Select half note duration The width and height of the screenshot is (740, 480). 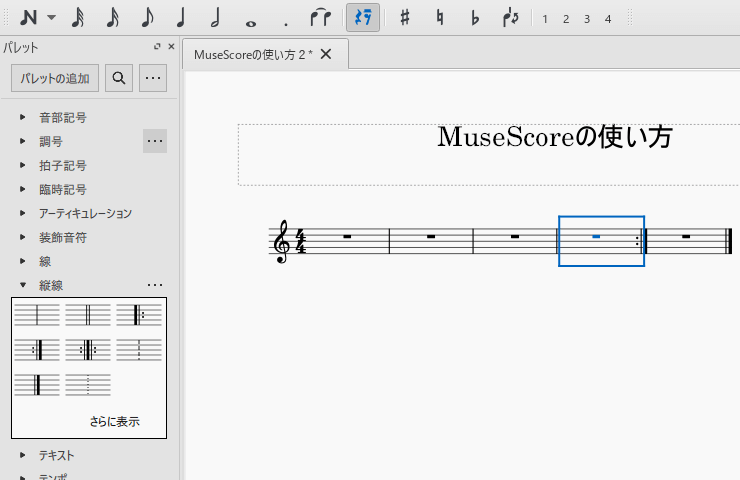click(215, 18)
